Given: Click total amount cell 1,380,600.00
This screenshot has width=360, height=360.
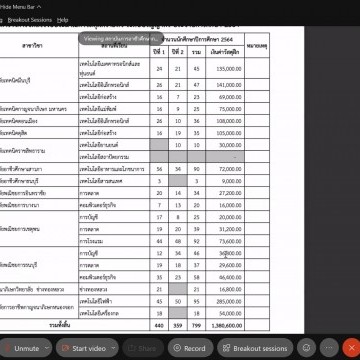Looking at the screenshot, I should tap(225, 326).
